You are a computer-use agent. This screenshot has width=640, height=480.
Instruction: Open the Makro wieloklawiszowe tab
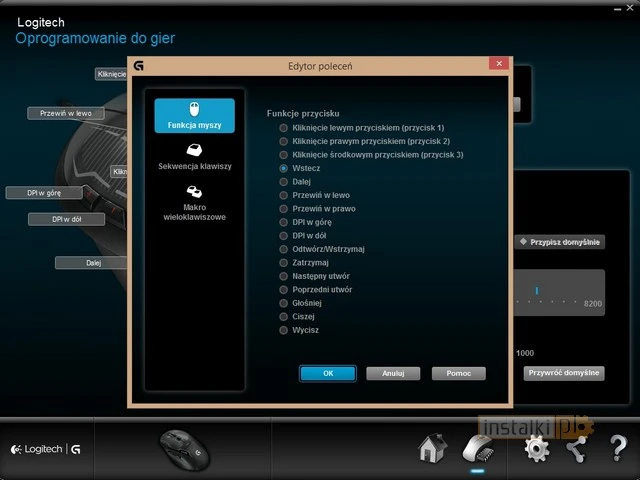click(195, 203)
